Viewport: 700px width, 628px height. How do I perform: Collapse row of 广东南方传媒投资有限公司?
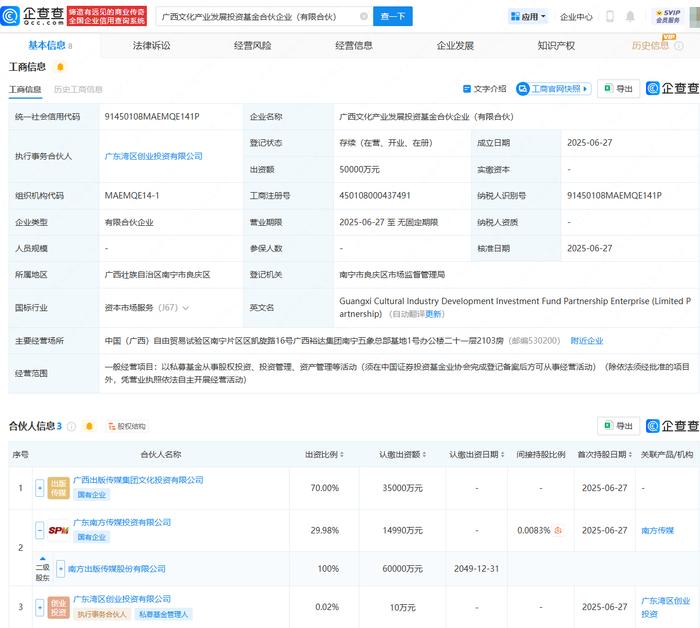[40, 530]
